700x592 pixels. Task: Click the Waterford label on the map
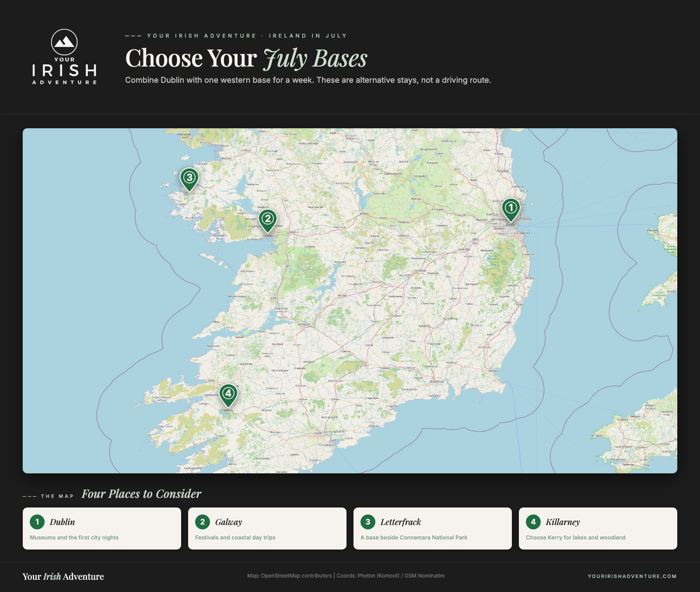[437, 382]
